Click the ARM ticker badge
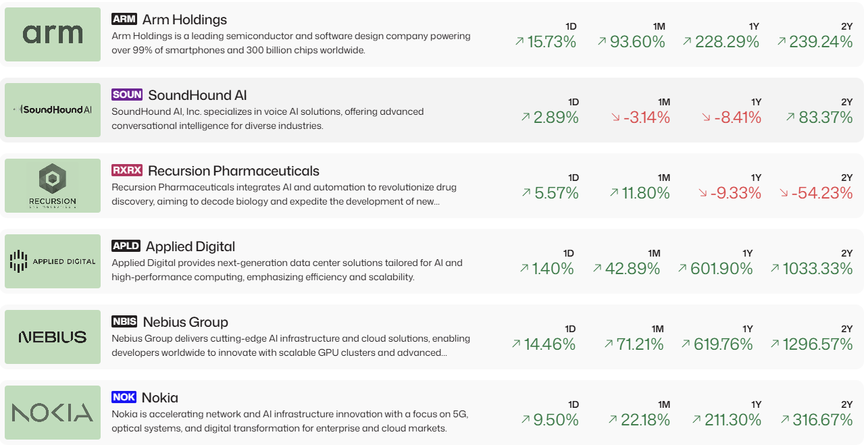Viewport: 868px width, 447px height. point(124,20)
